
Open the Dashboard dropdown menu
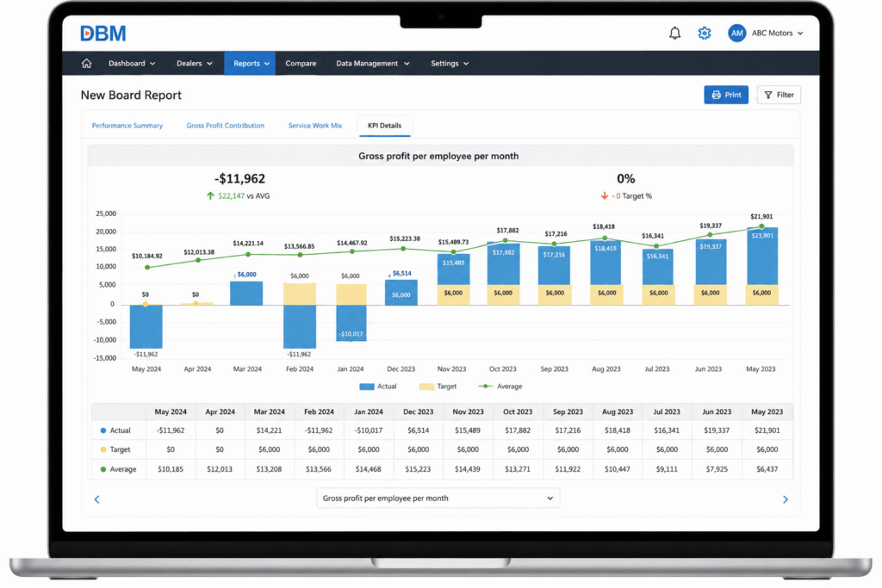tap(132, 64)
